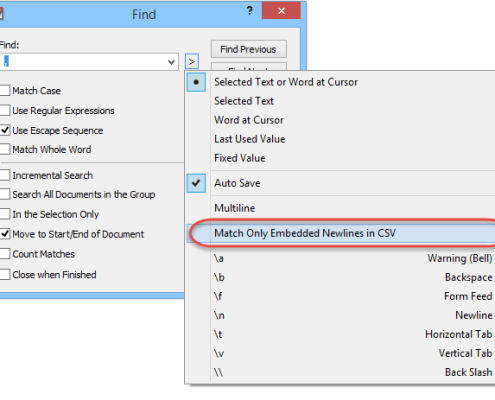Select the Selected Text or Word at Cursor radio bullet

pyautogui.click(x=196, y=82)
